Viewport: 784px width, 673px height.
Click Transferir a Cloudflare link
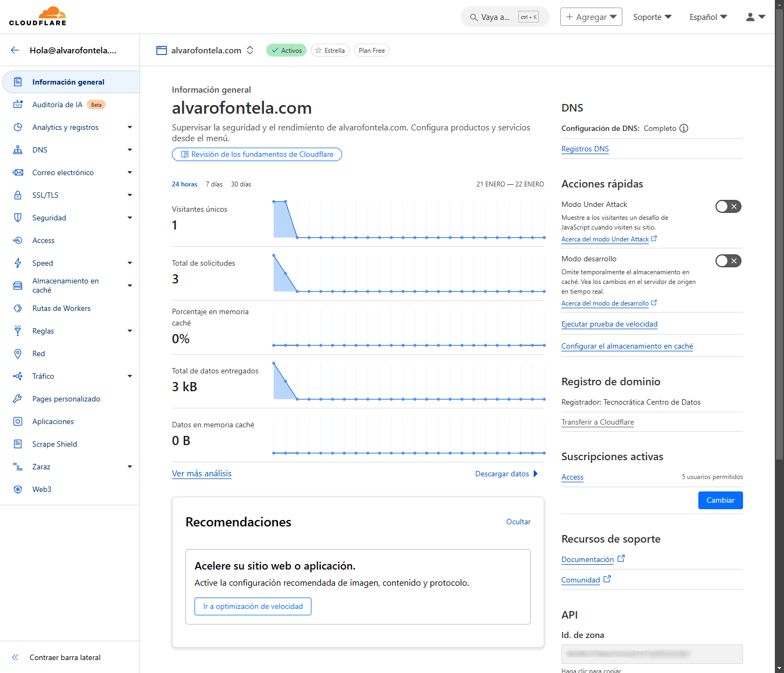click(598, 422)
